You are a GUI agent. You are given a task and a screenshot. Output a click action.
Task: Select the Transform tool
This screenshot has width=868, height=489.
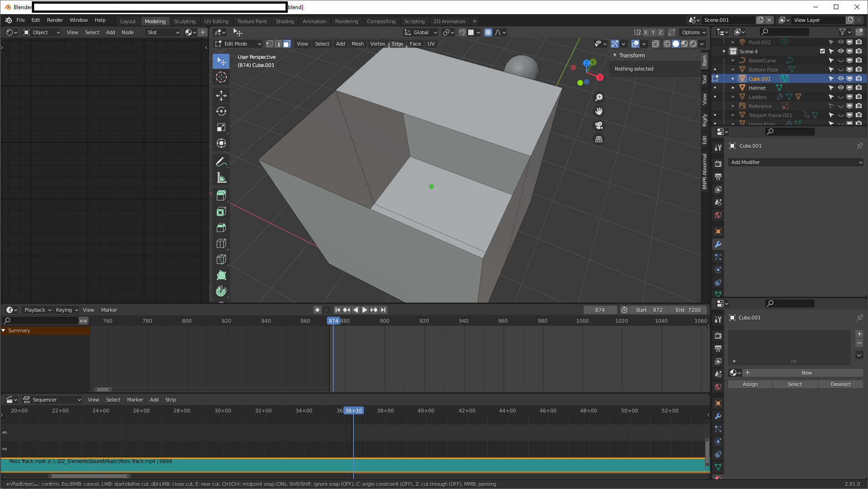pyautogui.click(x=221, y=144)
